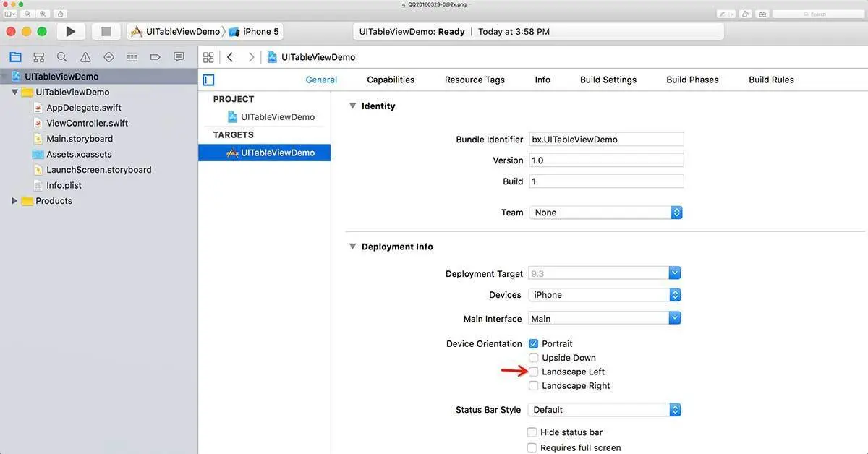The width and height of the screenshot is (868, 454).
Task: Open the Find navigator magnifier
Action: point(62,57)
